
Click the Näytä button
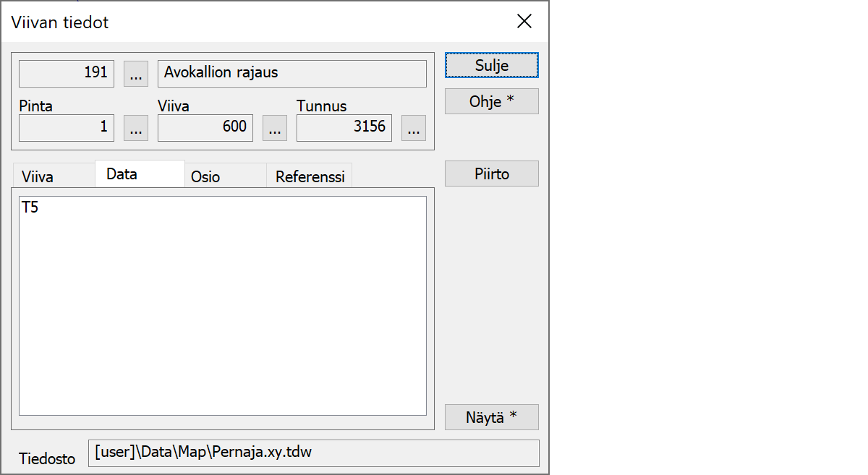point(491,417)
